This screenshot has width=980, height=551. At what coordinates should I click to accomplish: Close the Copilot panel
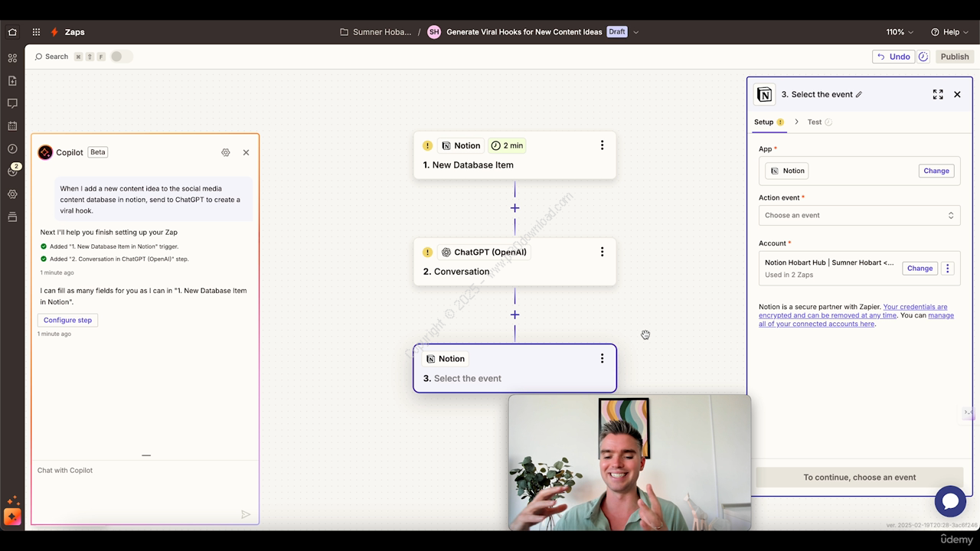tap(246, 152)
